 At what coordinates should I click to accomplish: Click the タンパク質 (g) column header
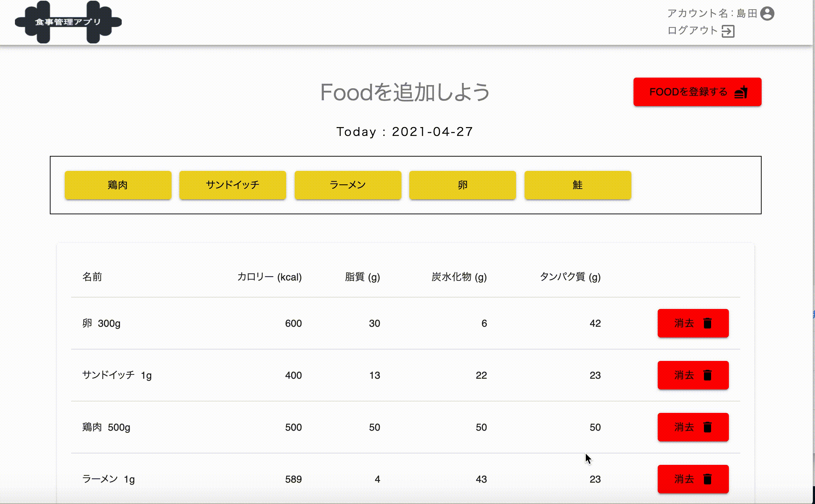pos(570,277)
